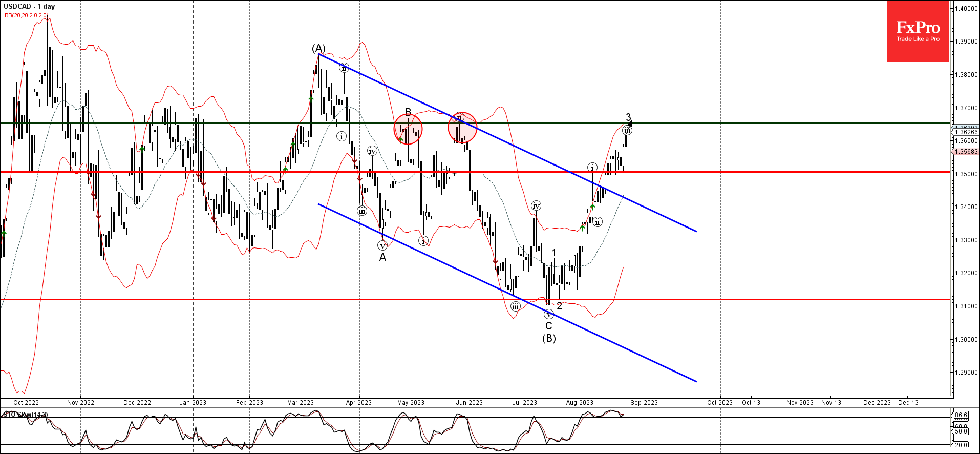Click the wave 1 label near July
The width and height of the screenshot is (980, 454).
click(554, 253)
